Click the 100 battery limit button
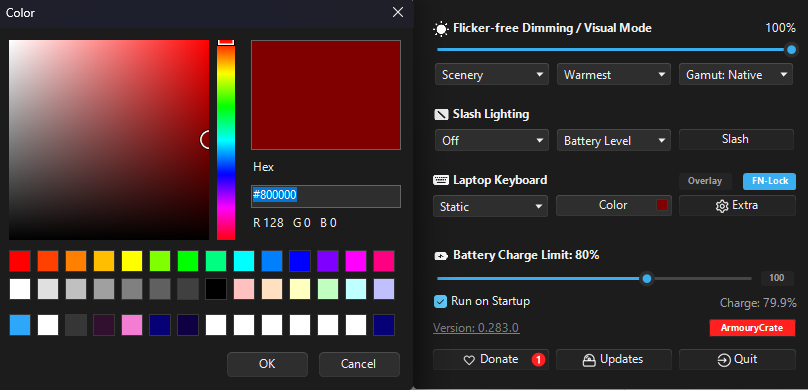Image resolution: width=808 pixels, height=390 pixels. [777, 278]
